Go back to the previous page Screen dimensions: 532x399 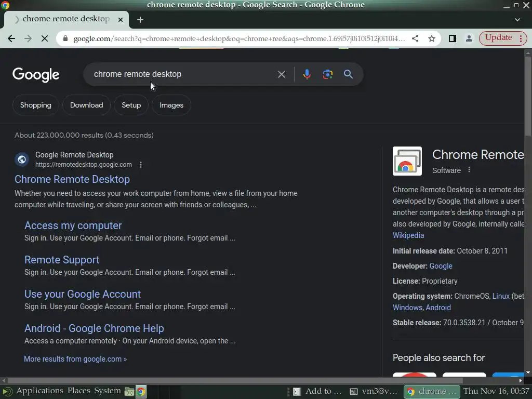tap(11, 38)
